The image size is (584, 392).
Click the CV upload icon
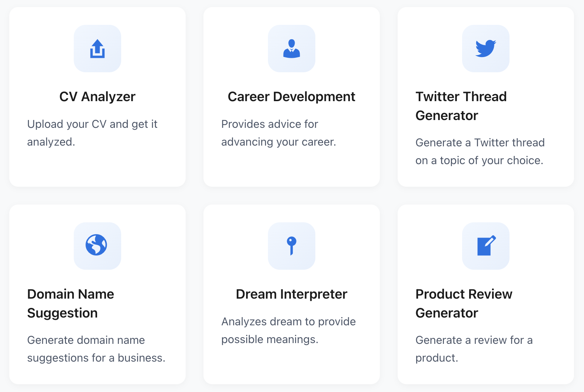97,49
